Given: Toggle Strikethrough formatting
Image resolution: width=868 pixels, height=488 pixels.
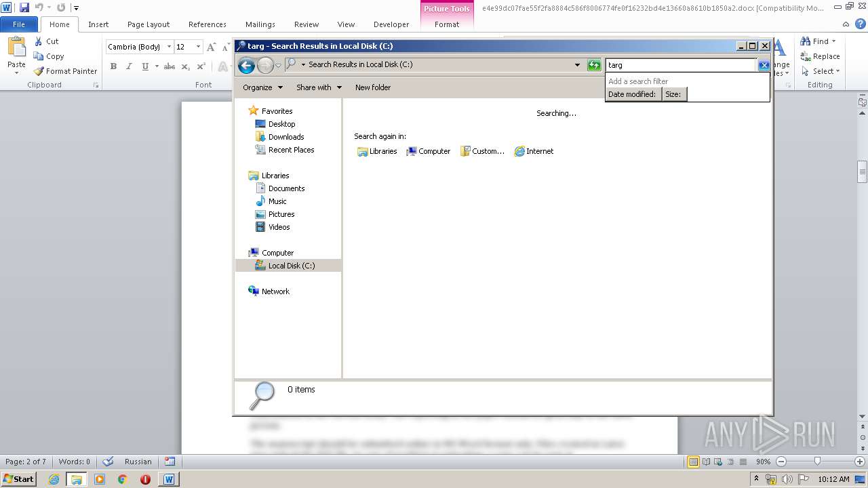Looking at the screenshot, I should [170, 66].
